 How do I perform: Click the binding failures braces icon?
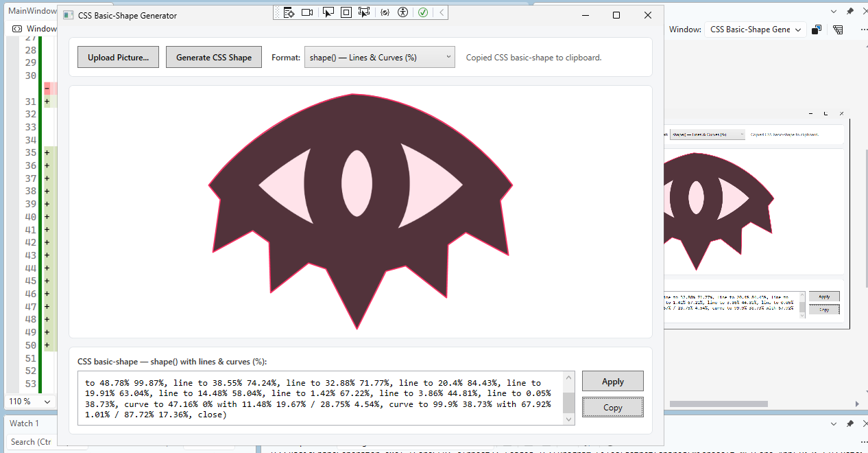(385, 12)
